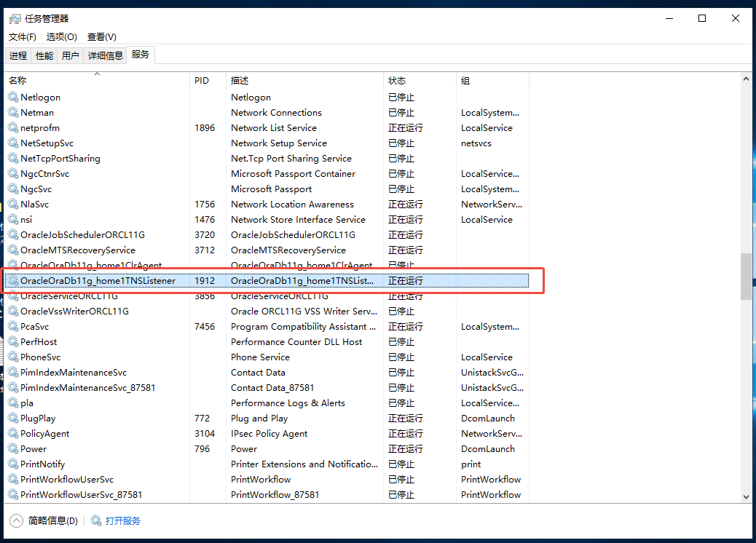The width and height of the screenshot is (756, 543).
Task: Open the 打开服务 link
Action: 123,521
